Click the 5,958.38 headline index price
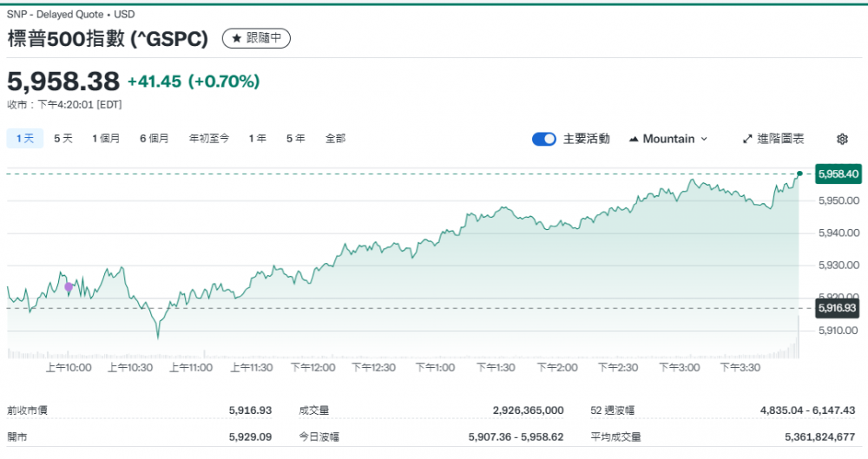Viewport: 868px width, 459px height. [63, 82]
